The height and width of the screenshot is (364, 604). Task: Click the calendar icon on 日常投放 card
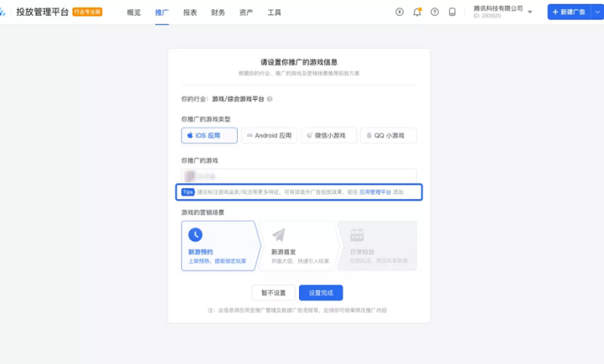coord(356,235)
